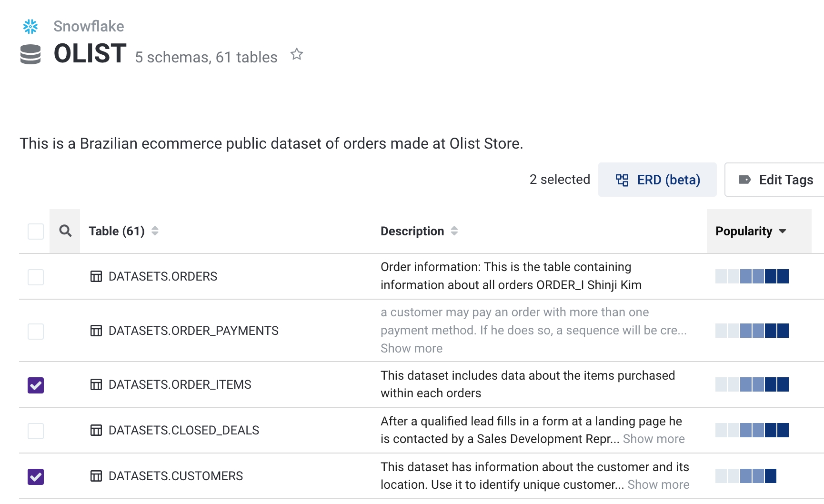Click the DATASETS.CUSTOMERS table icon
This screenshot has width=824, height=504.
coord(96,476)
